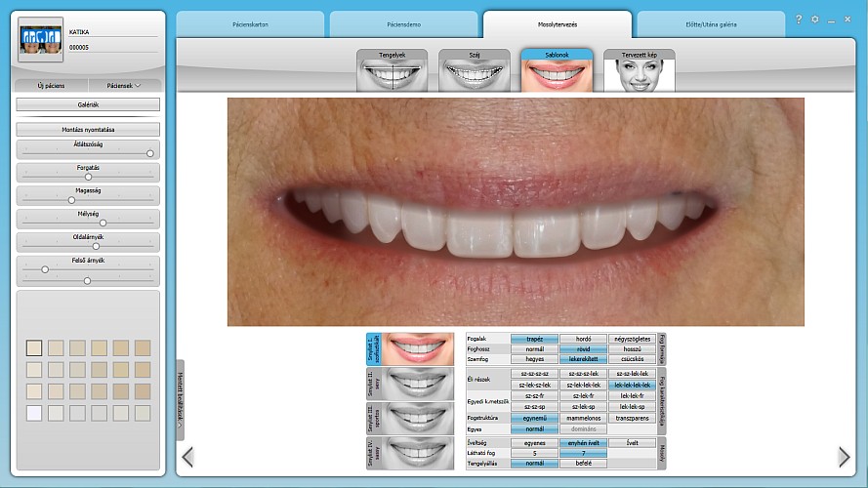
Task: Adjust the upper Felső árnyék slider handle
Action: 45,269
